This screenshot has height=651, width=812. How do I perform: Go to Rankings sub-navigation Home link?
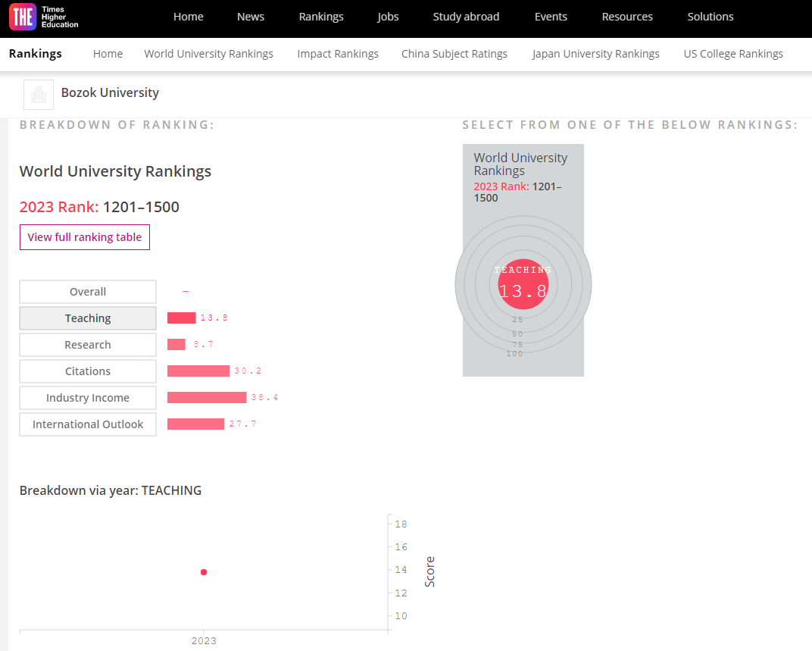point(108,54)
